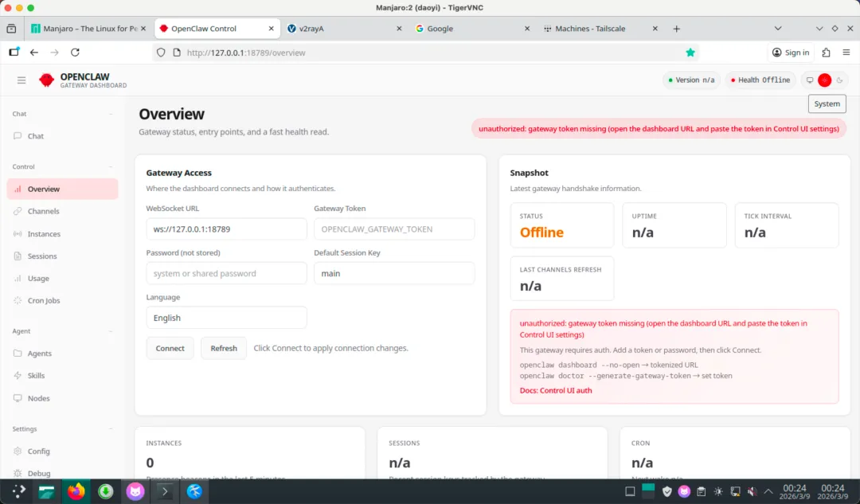Open the Manjaro application launcher
The image size is (860, 504).
[x=18, y=491]
